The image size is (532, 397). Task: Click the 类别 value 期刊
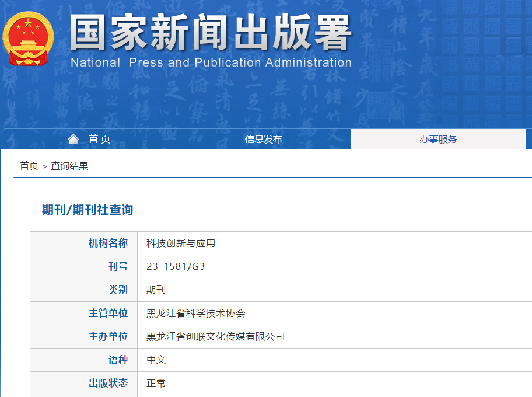click(156, 290)
